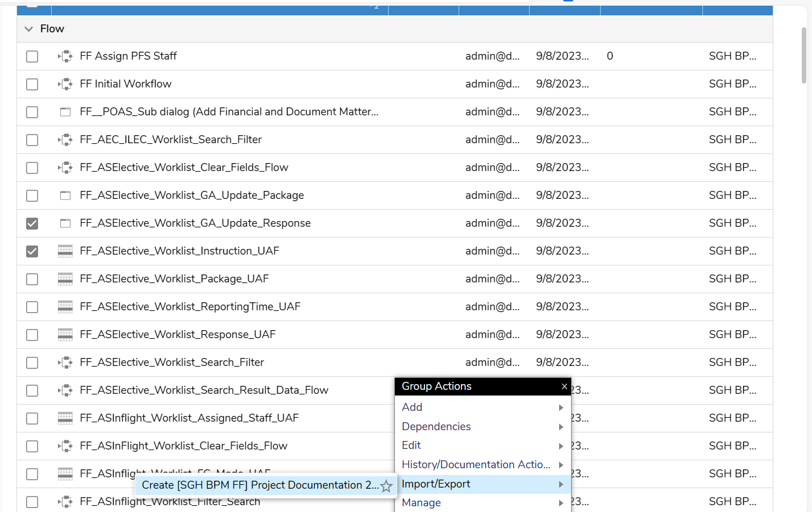Click the flow icon beside FF_ASInFlight_Worklist_Clear_Fields_Flow

pyautogui.click(x=65, y=446)
